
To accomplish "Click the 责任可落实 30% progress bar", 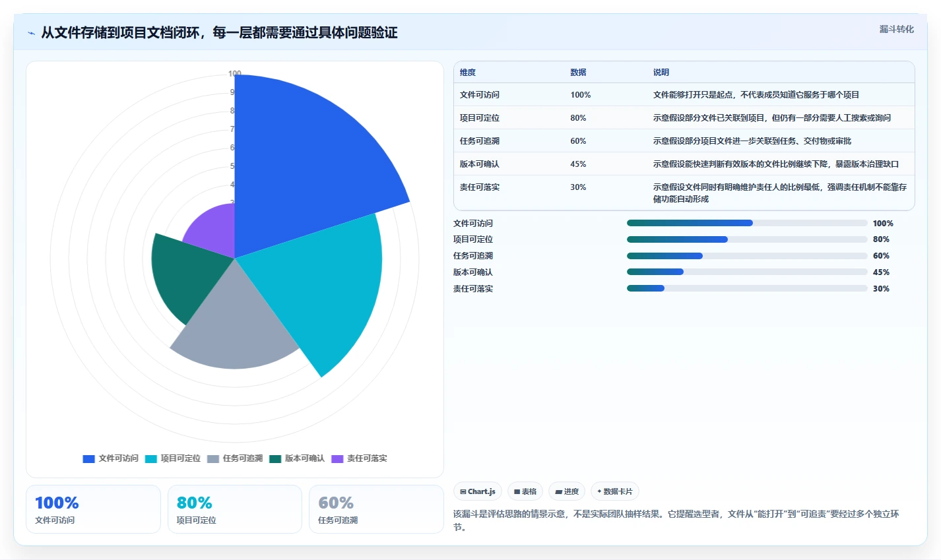I will pos(747,288).
